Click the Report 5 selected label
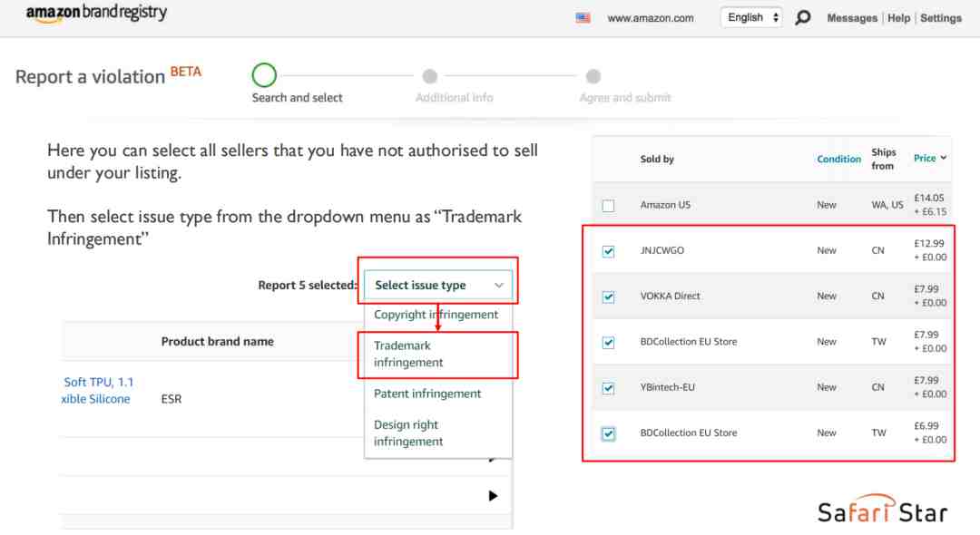 [x=307, y=286]
